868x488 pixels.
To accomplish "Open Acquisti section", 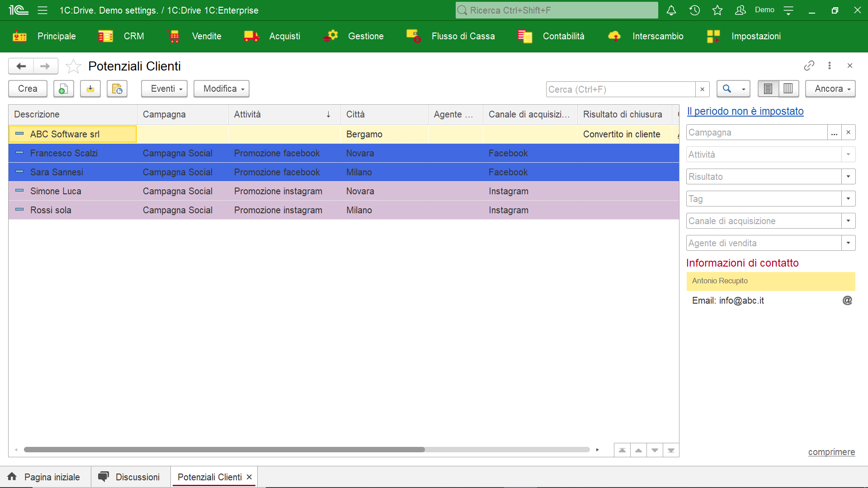I will (x=272, y=36).
